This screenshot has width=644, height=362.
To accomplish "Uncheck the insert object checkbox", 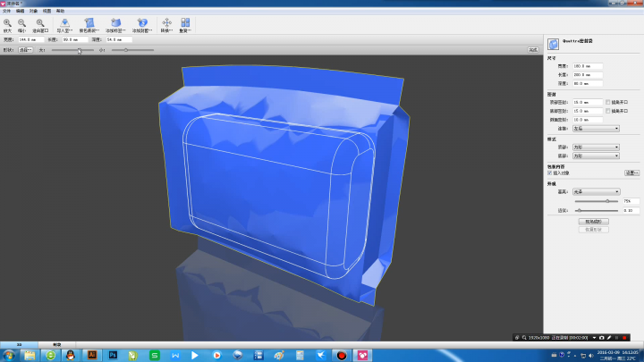I will coord(549,173).
